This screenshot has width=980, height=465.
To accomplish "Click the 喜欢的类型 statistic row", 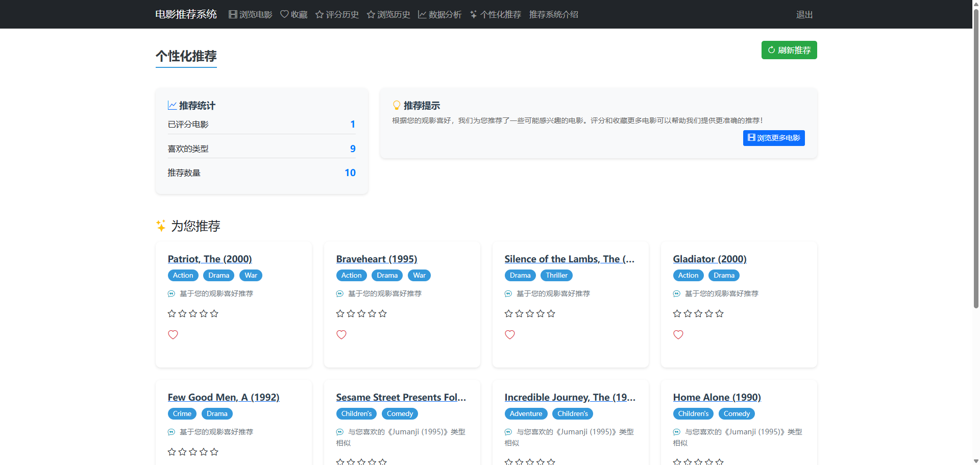I will (x=262, y=149).
